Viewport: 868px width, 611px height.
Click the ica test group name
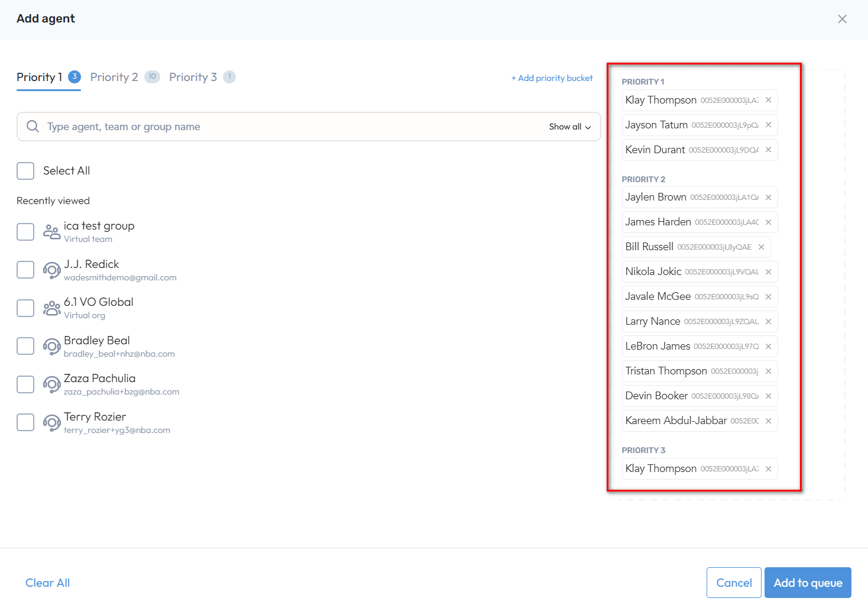tap(99, 226)
